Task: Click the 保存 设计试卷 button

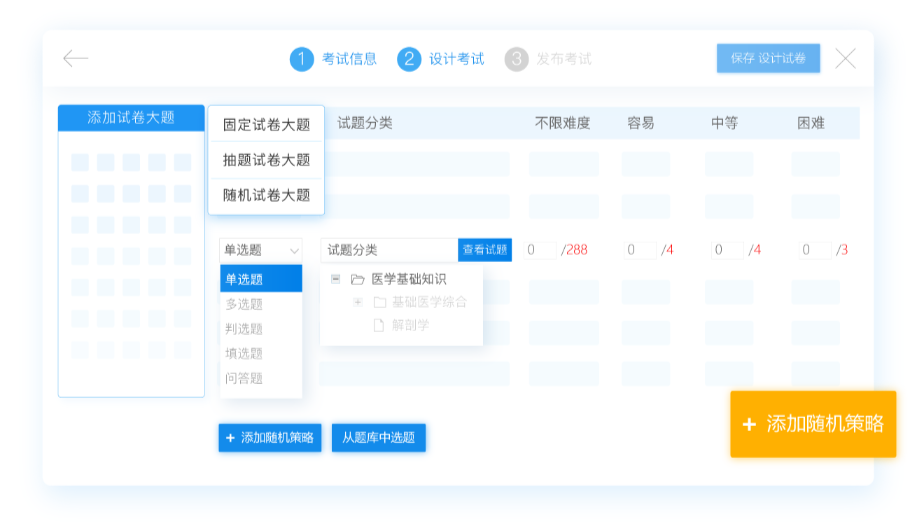Action: pyautogui.click(x=768, y=59)
